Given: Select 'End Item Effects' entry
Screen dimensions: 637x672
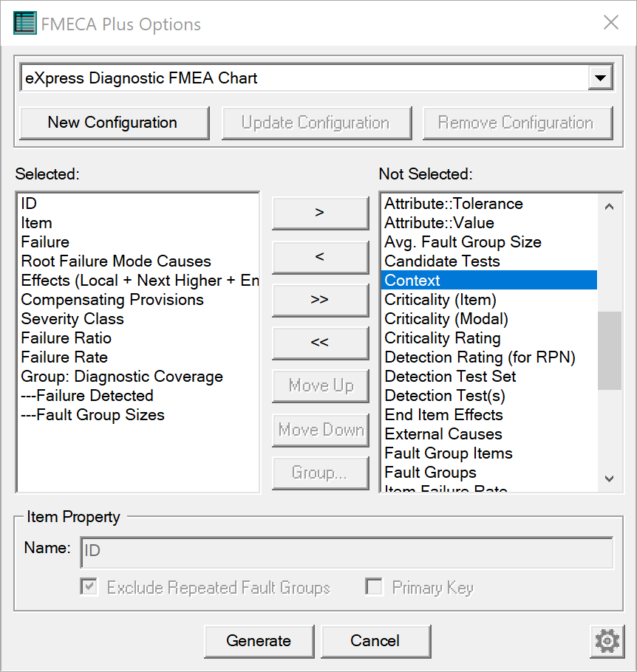Looking at the screenshot, I should coord(489,415).
